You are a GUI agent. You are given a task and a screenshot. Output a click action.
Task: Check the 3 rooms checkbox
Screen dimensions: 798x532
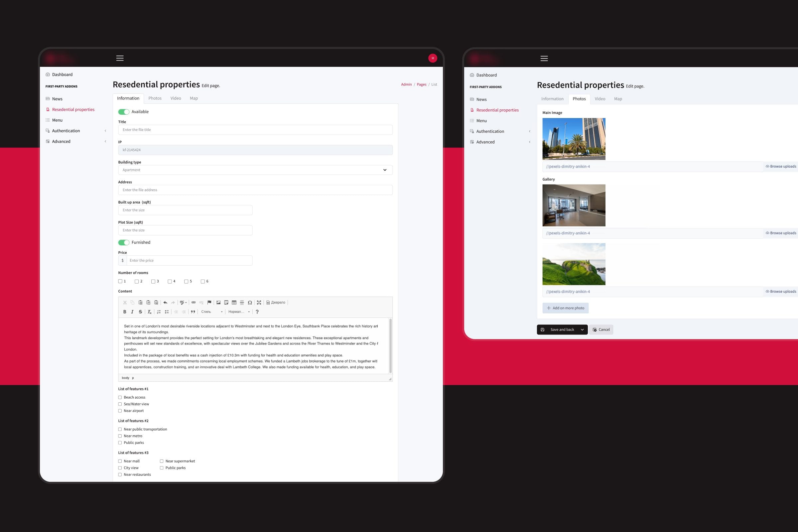click(x=153, y=282)
